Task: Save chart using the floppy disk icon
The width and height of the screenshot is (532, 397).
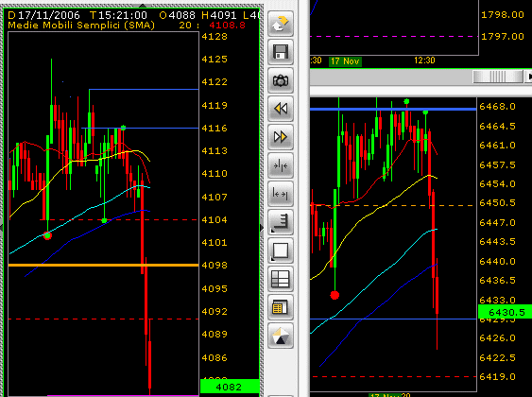Action: 281,52
